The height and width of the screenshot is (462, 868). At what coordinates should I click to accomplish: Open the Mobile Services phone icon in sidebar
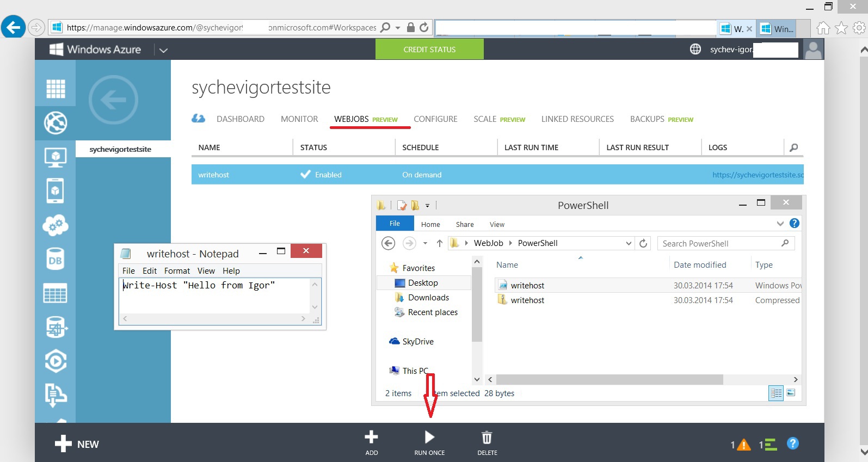click(x=56, y=191)
